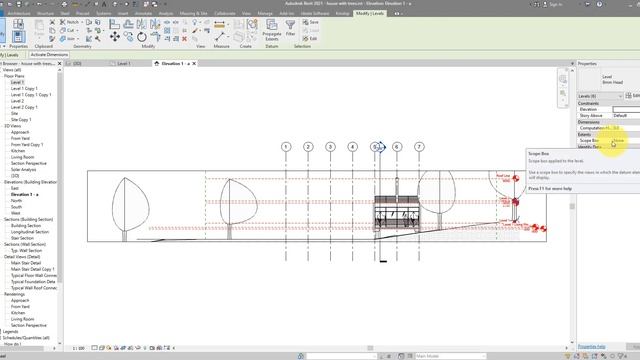This screenshot has width=640, height=360.
Task: Click Save icon in Quick Access toolbar
Action: coord(19,4)
